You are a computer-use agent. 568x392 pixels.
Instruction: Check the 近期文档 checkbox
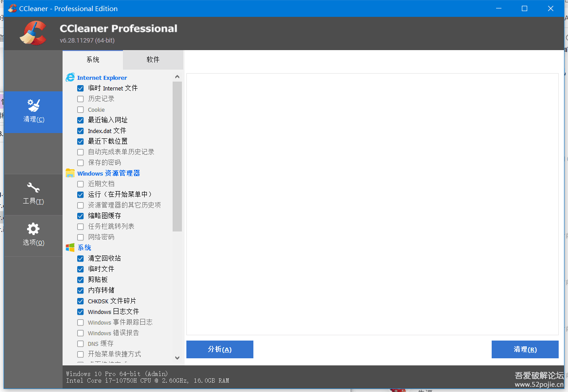[80, 184]
